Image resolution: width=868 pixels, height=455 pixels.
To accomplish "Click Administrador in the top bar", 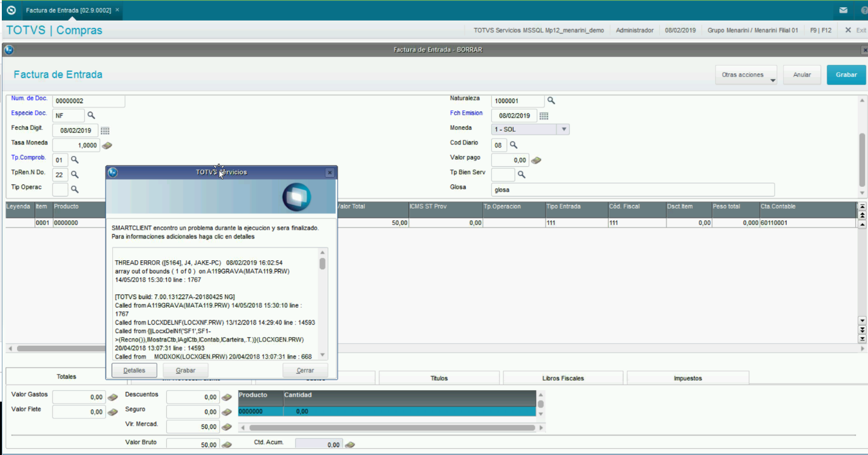I will 634,30.
